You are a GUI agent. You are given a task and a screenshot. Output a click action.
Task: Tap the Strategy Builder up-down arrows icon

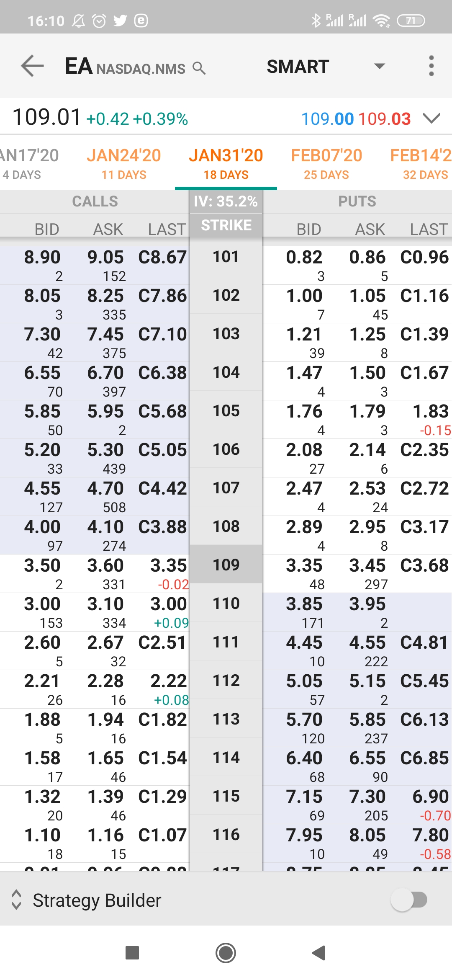(x=16, y=900)
